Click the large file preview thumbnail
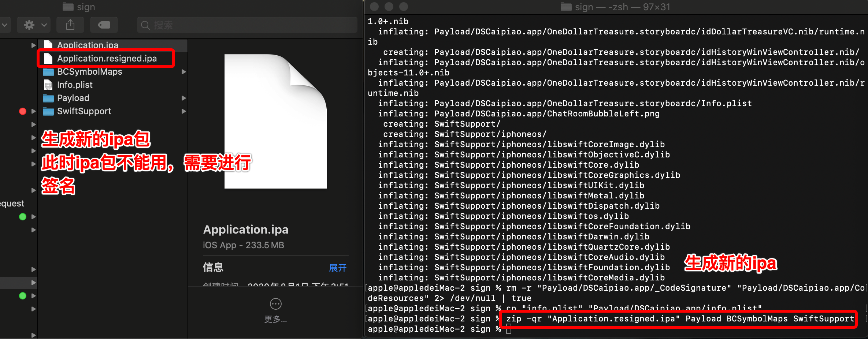The width and height of the screenshot is (868, 339). pos(275,121)
